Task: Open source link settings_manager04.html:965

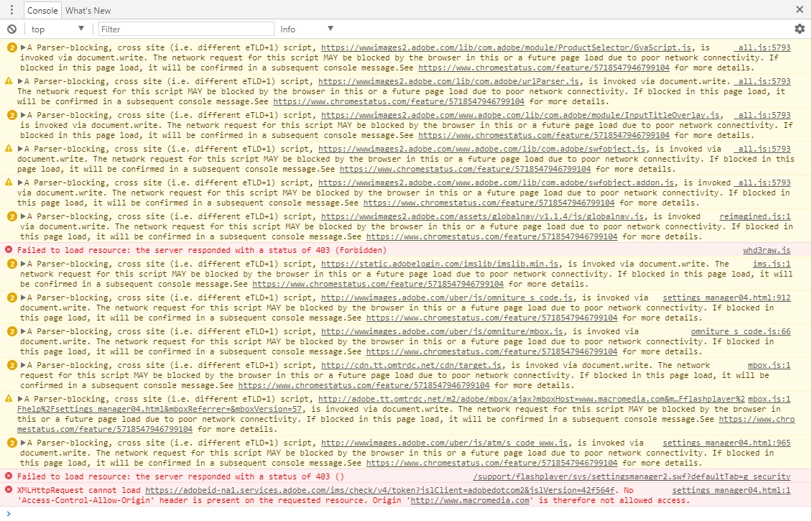Action: click(x=726, y=443)
